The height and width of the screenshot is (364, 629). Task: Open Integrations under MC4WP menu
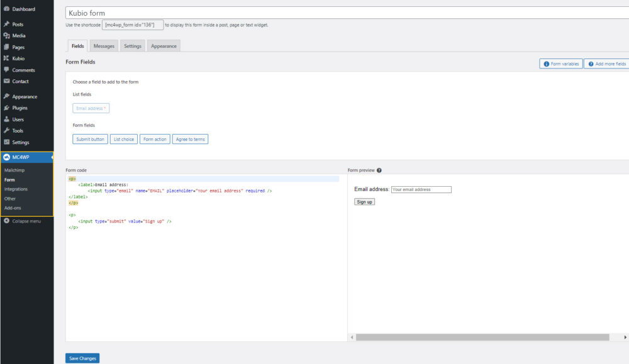pos(16,189)
